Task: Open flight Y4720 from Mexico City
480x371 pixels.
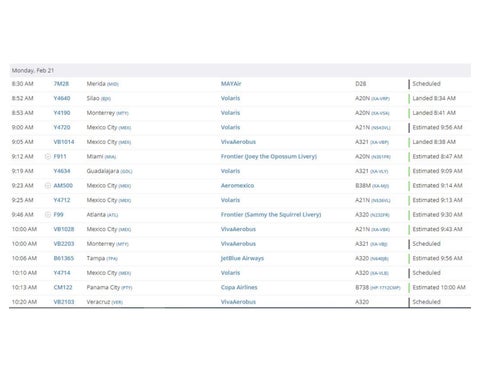Action: click(62, 127)
